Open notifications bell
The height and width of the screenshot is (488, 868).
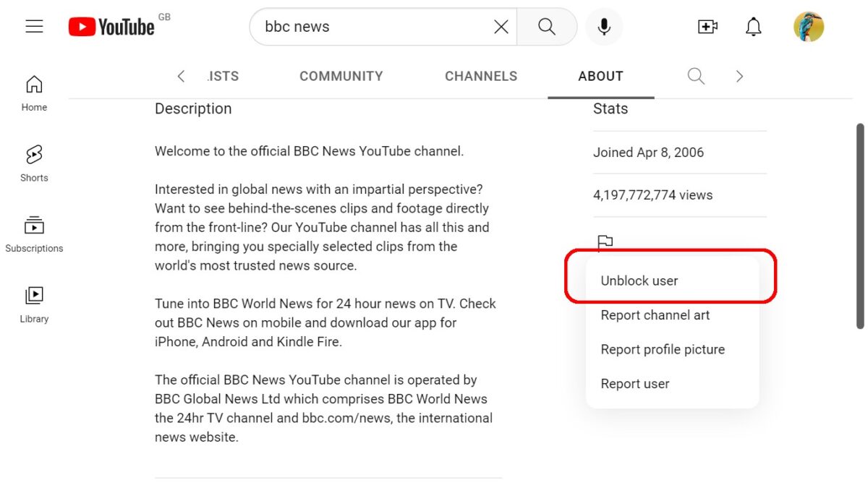[x=754, y=27]
